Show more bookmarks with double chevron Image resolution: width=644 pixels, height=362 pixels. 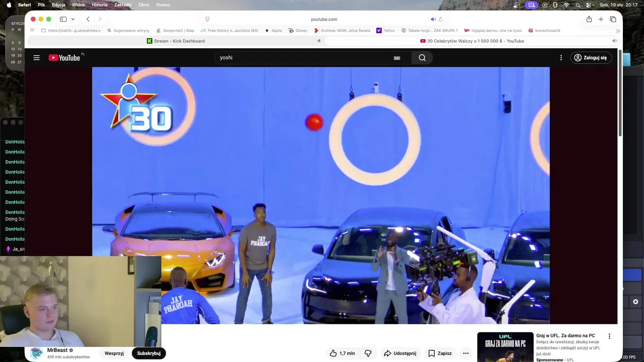618,31
